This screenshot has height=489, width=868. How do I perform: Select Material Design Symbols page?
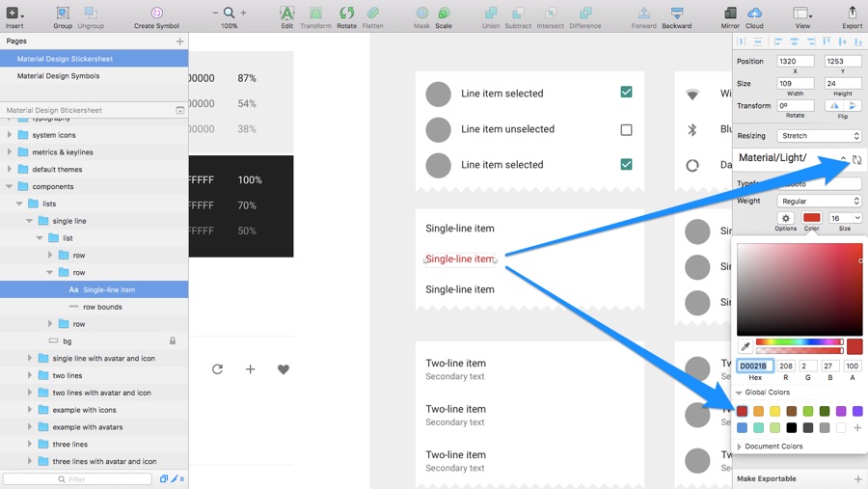point(95,76)
